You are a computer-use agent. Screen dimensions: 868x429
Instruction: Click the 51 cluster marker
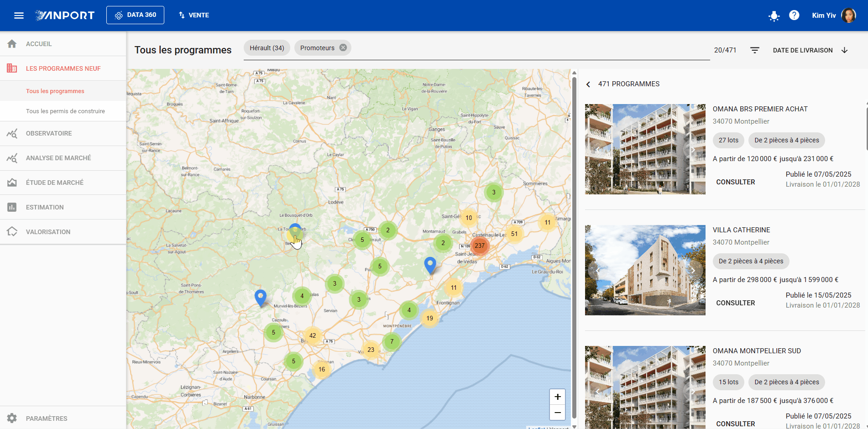[514, 234]
